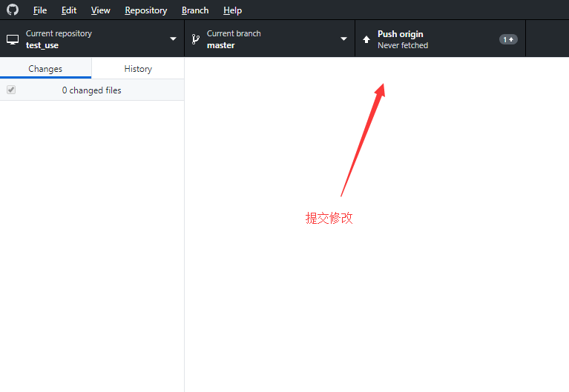Click the git branch icon beside Current branch

[196, 39]
